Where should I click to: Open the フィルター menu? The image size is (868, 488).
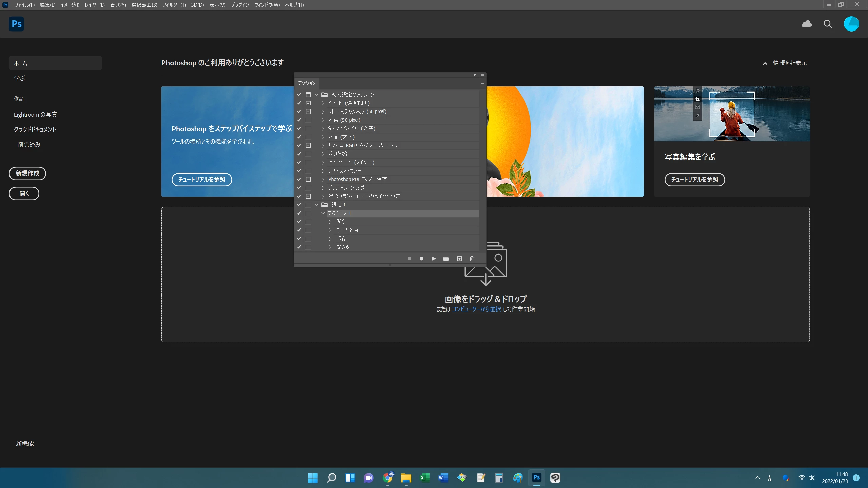[x=174, y=5]
